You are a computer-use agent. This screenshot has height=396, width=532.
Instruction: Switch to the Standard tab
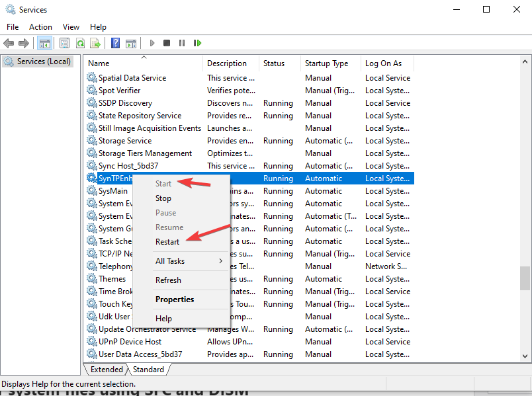pyautogui.click(x=148, y=369)
